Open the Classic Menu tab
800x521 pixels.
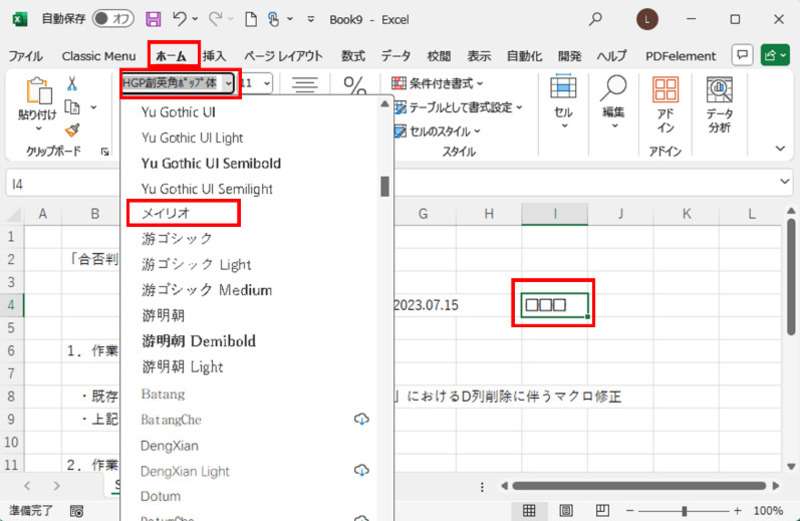point(99,56)
